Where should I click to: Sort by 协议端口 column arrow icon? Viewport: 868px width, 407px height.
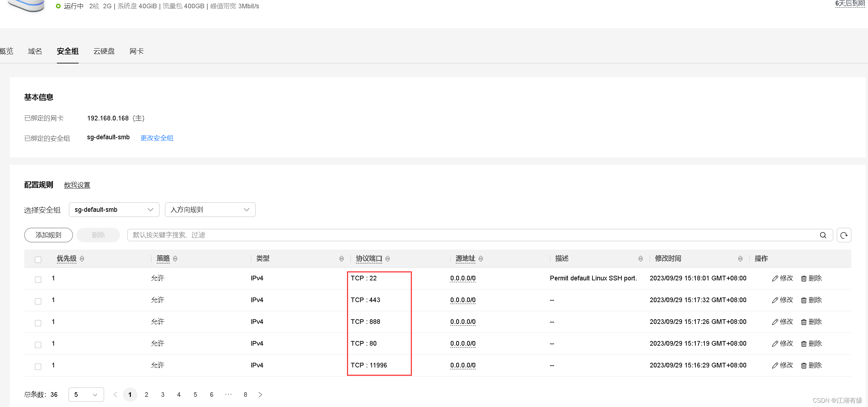tap(388, 259)
